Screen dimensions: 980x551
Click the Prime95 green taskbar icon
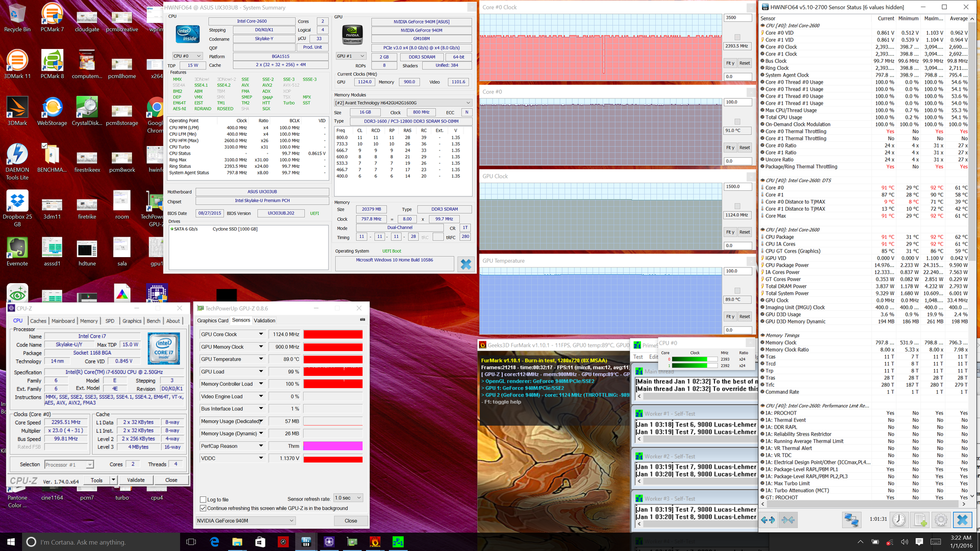398,542
